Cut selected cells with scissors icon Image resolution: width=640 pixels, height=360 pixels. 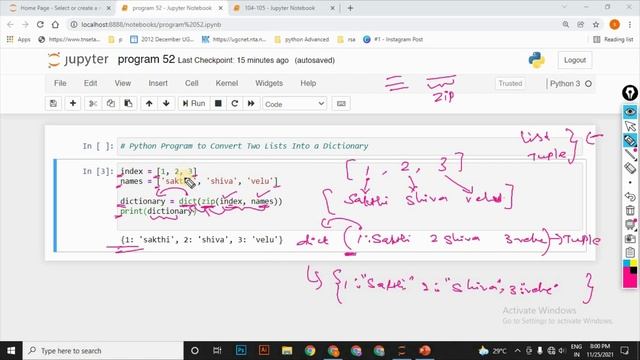click(x=93, y=104)
